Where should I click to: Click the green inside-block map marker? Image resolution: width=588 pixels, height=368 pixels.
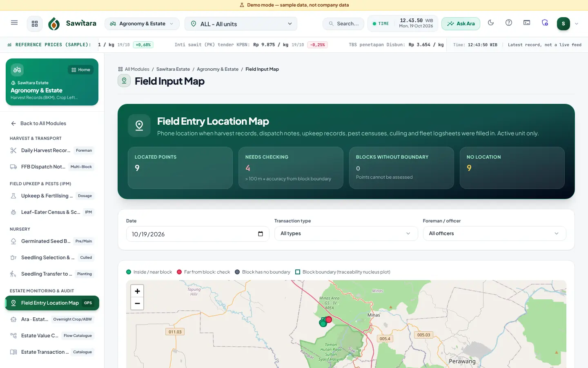[323, 323]
